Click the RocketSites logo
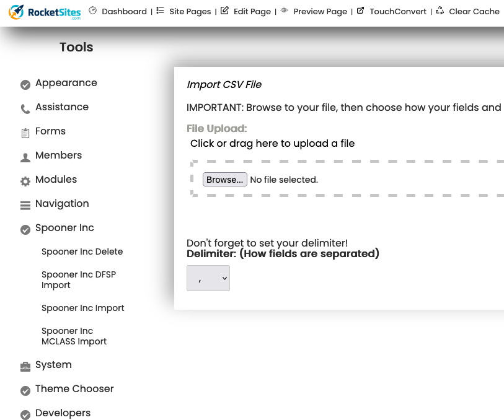The height and width of the screenshot is (420, 504). click(x=46, y=12)
